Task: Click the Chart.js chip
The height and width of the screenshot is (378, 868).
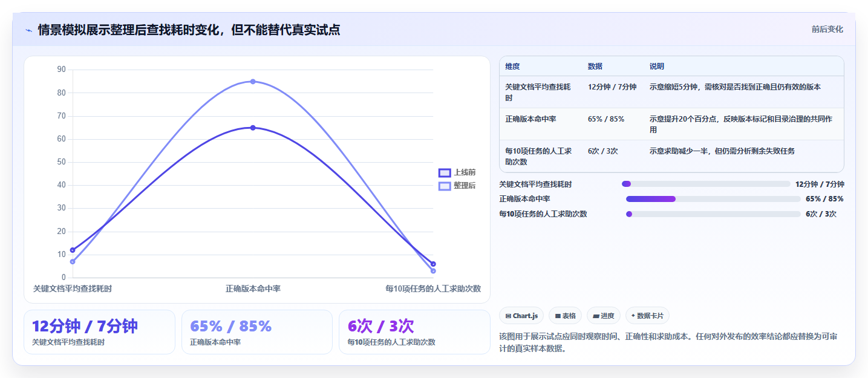Action: point(521,316)
